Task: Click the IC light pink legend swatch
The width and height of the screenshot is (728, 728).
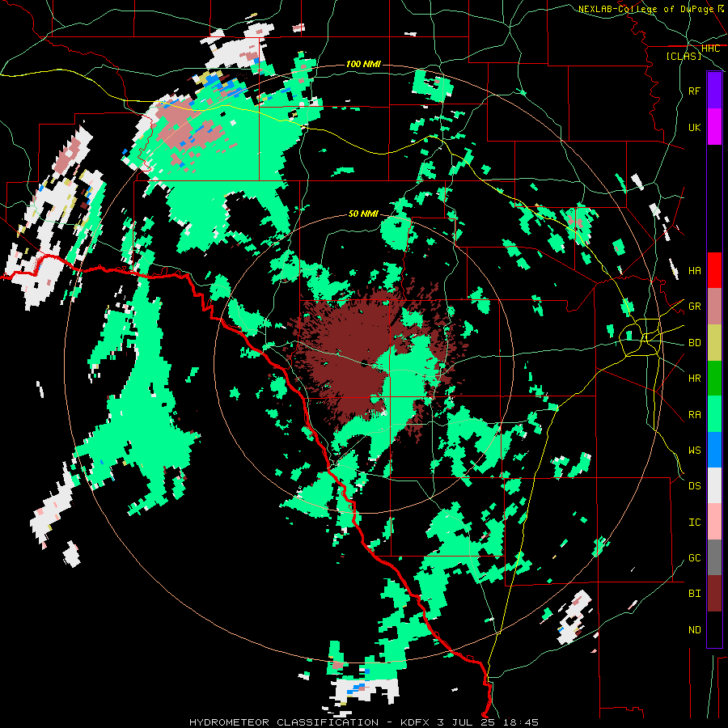Action: click(714, 522)
